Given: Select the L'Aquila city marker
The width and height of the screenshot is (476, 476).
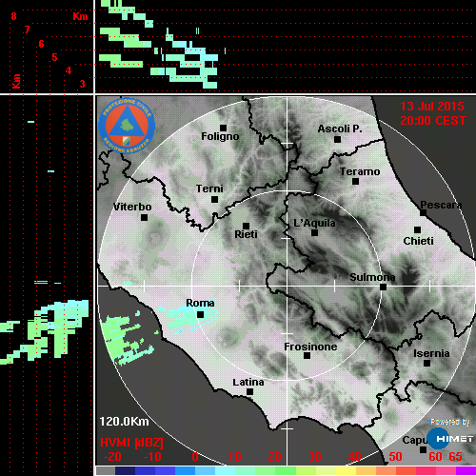Looking at the screenshot, I should (314, 233).
